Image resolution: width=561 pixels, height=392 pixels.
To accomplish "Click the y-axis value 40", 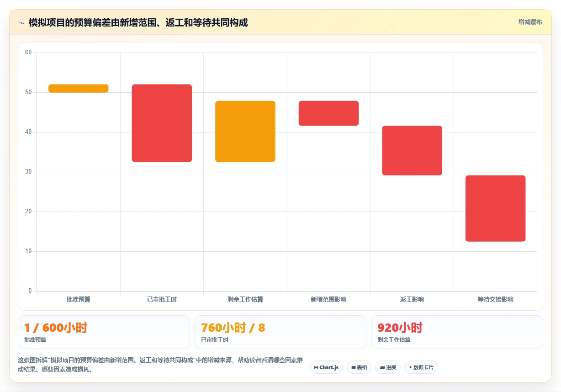I will 28,132.
